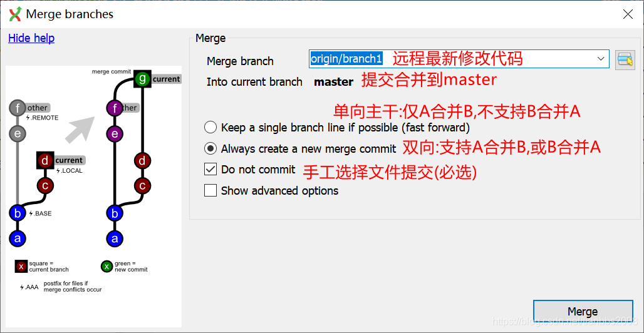Open the browse branches icon button
The width and height of the screenshot is (644, 333).
click(x=625, y=59)
